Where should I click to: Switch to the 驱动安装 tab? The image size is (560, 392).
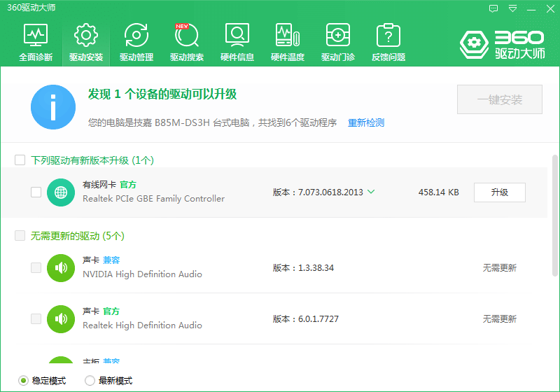86,41
